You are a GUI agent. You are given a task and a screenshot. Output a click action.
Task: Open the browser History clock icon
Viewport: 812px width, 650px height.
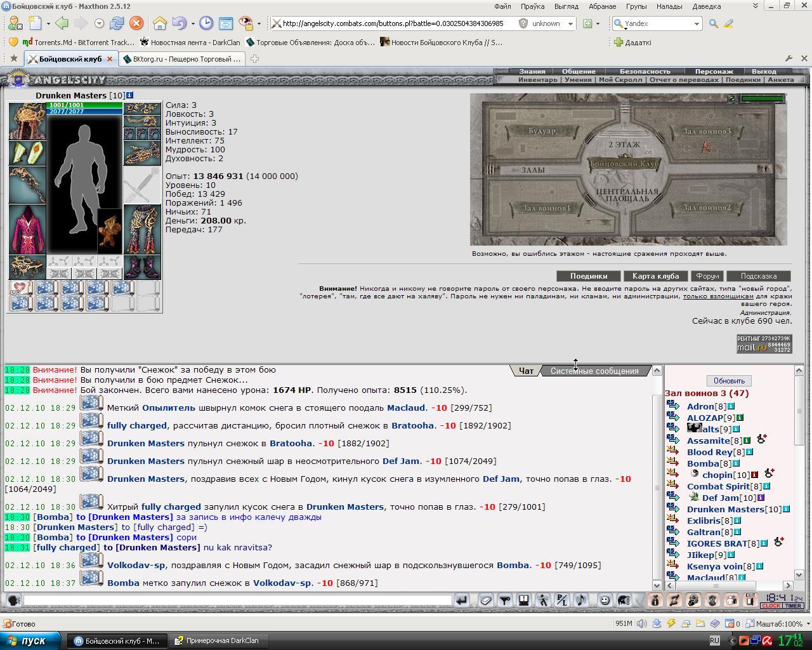pyautogui.click(x=206, y=23)
